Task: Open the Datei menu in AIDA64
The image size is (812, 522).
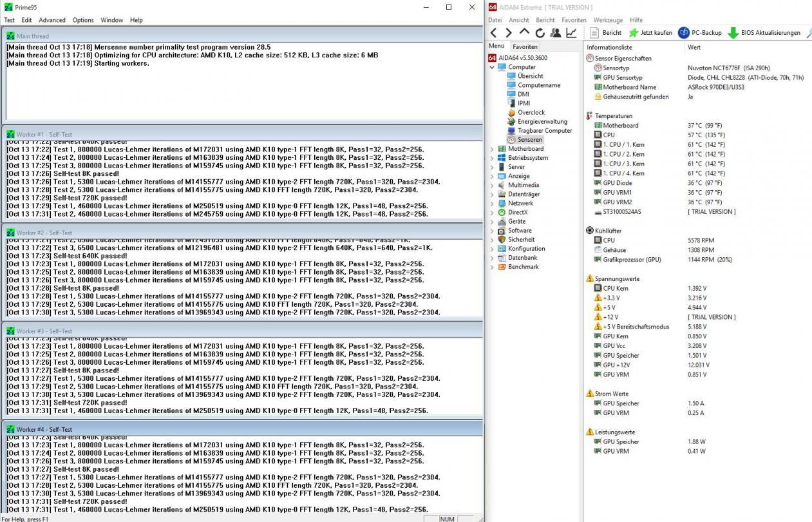Action: [495, 20]
